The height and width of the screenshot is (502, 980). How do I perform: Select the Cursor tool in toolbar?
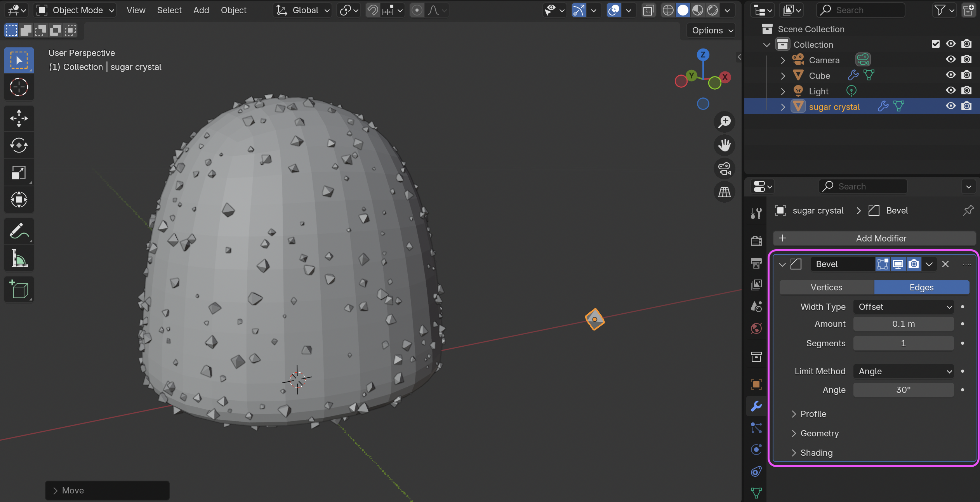pyautogui.click(x=19, y=87)
